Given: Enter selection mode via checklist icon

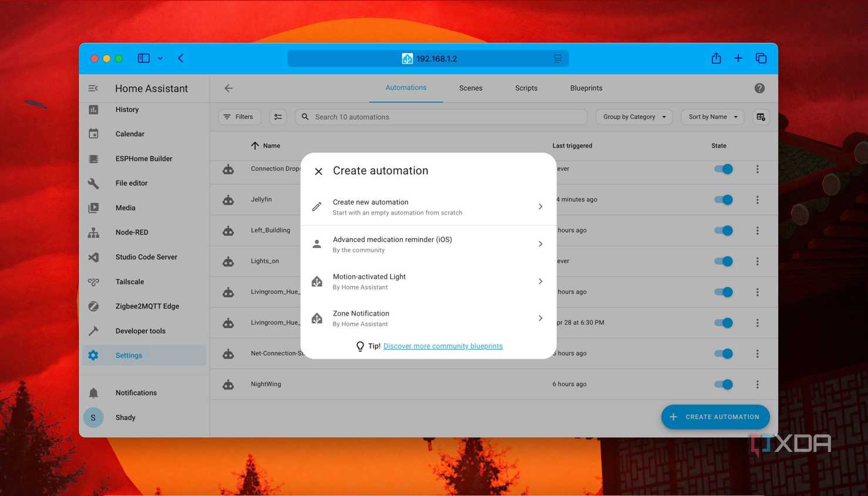Looking at the screenshot, I should (x=278, y=117).
